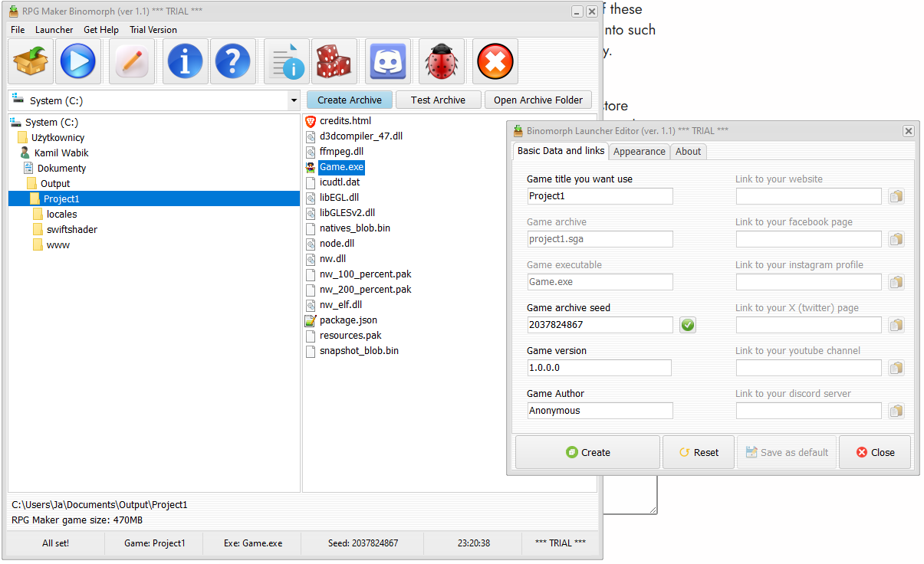
Task: Select the Project1 folder in tree
Action: pyautogui.click(x=61, y=198)
